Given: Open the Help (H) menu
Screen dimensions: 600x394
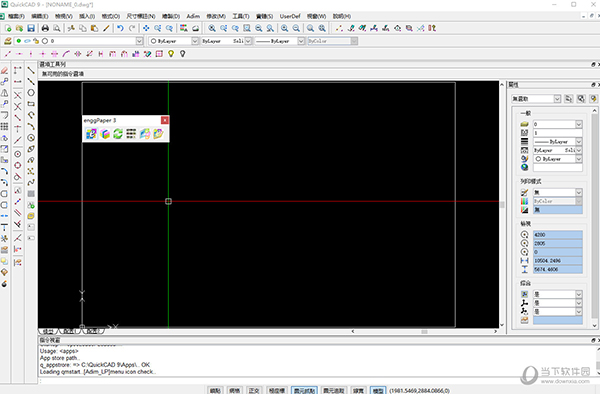Looking at the screenshot, I should pyautogui.click(x=341, y=16).
